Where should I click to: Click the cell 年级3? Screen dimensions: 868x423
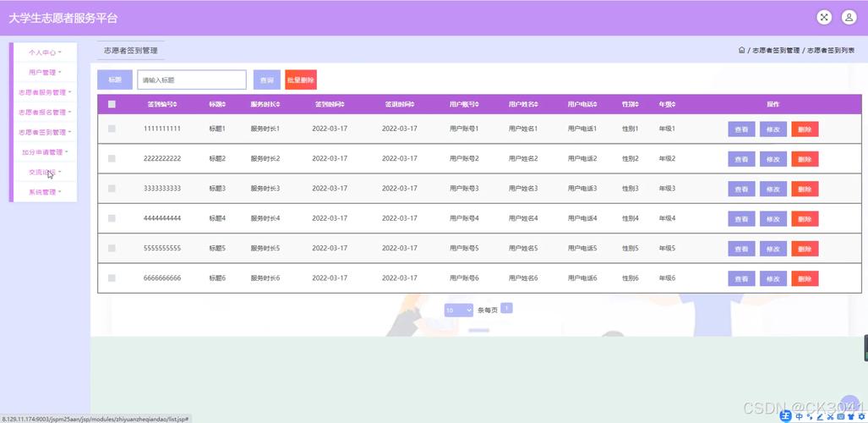[667, 189]
